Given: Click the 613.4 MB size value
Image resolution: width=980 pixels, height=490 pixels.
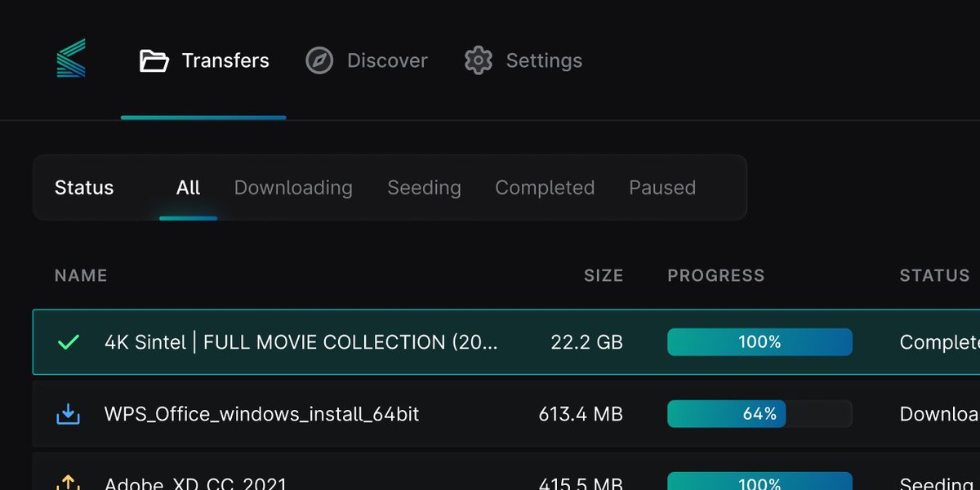Looking at the screenshot, I should [581, 414].
